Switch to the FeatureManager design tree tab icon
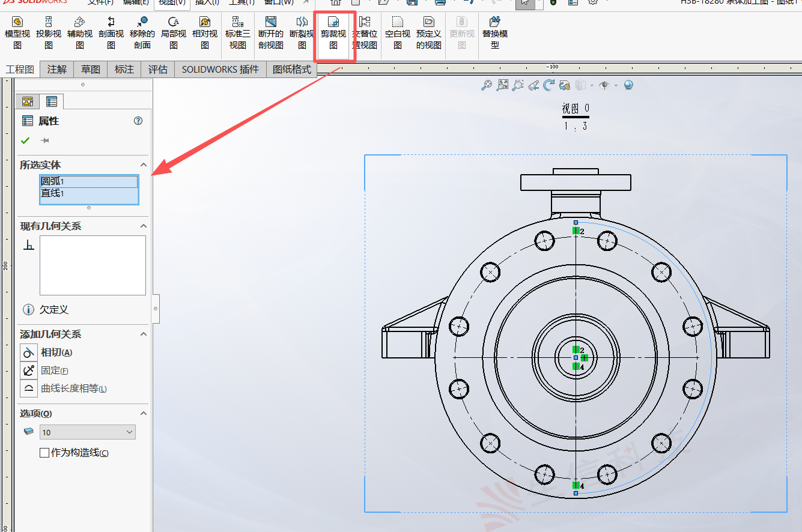 27,101
